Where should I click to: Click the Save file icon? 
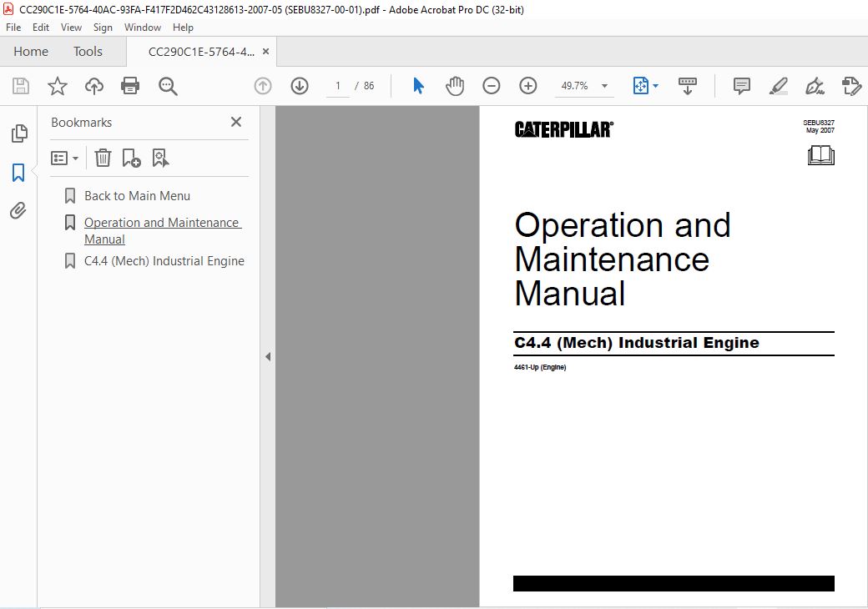21,86
